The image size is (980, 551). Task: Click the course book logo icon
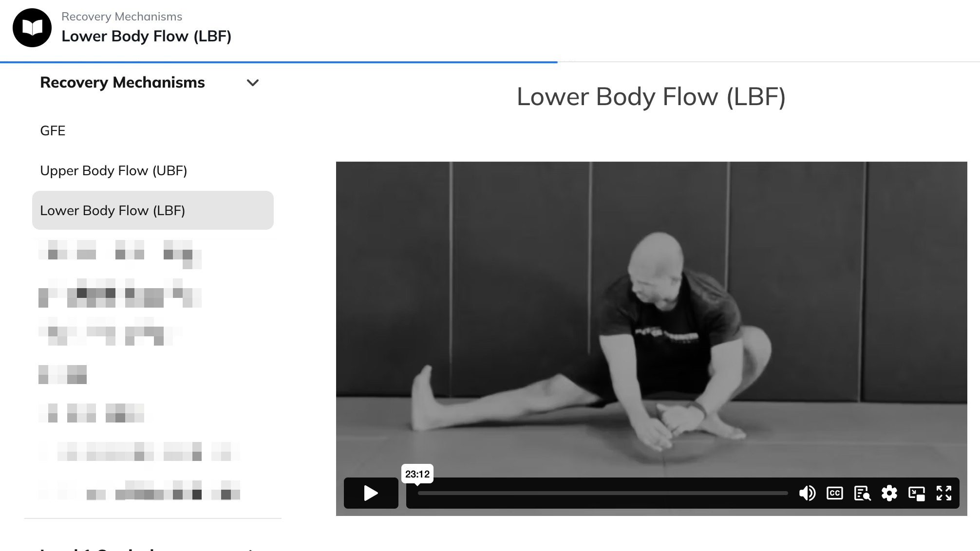pyautogui.click(x=32, y=28)
